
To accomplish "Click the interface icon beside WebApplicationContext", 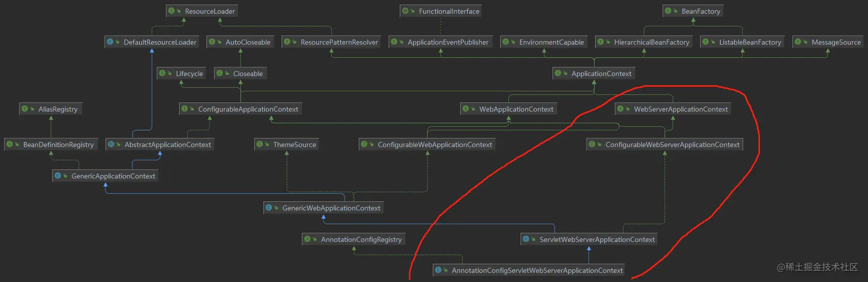I will pyautogui.click(x=466, y=109).
